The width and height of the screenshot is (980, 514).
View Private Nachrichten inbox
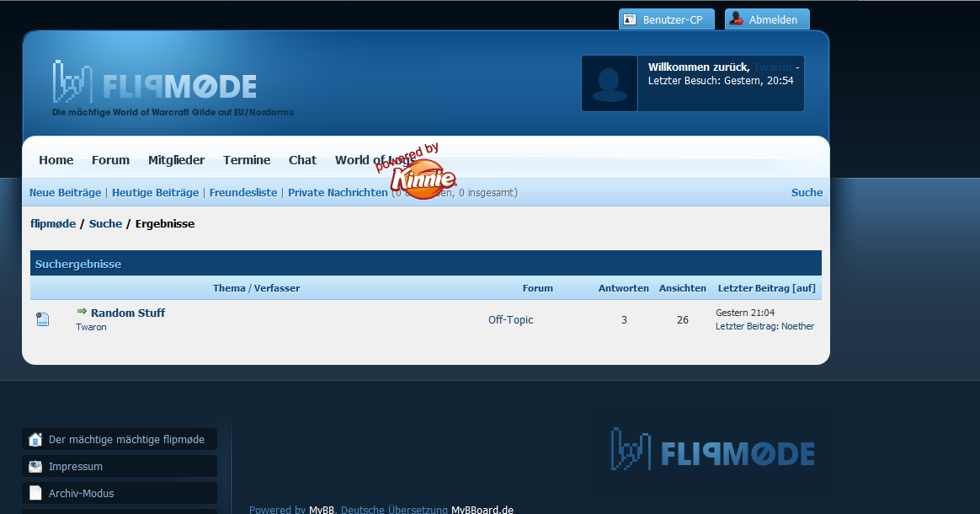click(338, 193)
